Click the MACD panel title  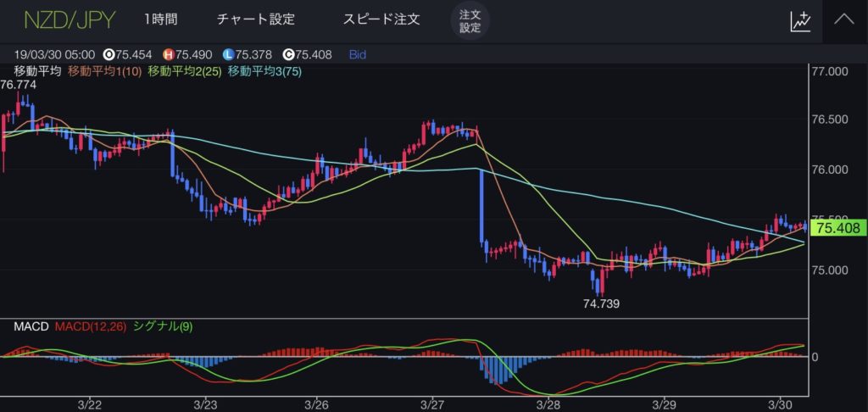[31, 326]
